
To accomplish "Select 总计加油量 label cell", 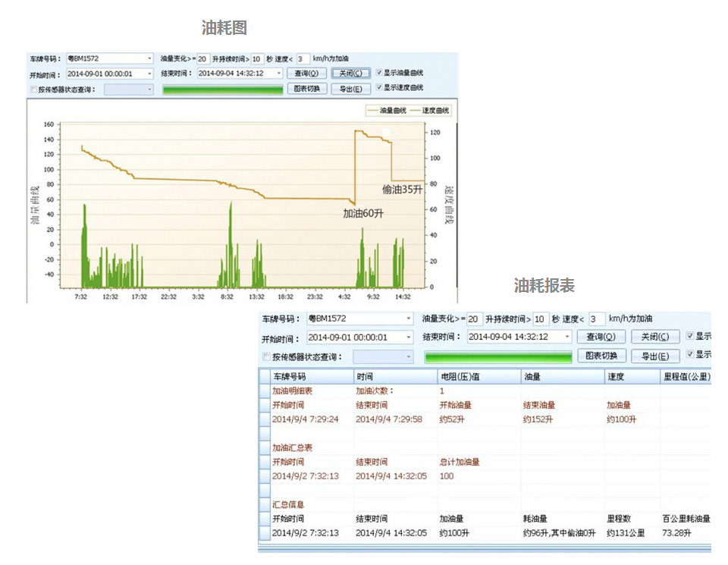I will click(x=460, y=462).
